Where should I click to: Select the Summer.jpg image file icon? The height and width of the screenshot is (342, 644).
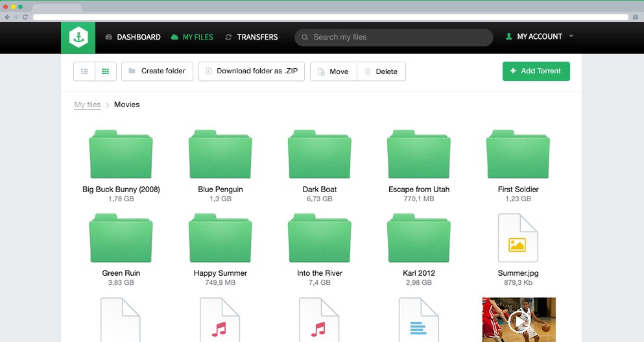pyautogui.click(x=518, y=238)
